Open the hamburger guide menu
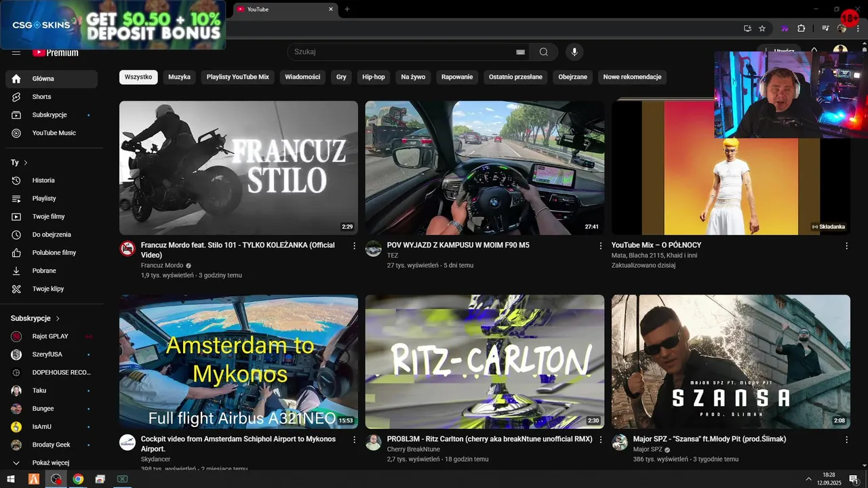This screenshot has width=868, height=488. (16, 52)
